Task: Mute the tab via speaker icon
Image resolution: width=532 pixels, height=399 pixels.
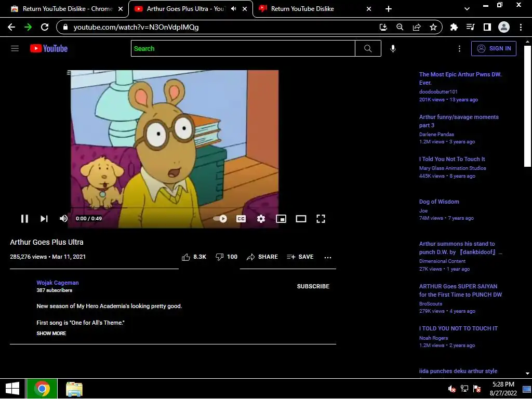Action: click(233, 9)
